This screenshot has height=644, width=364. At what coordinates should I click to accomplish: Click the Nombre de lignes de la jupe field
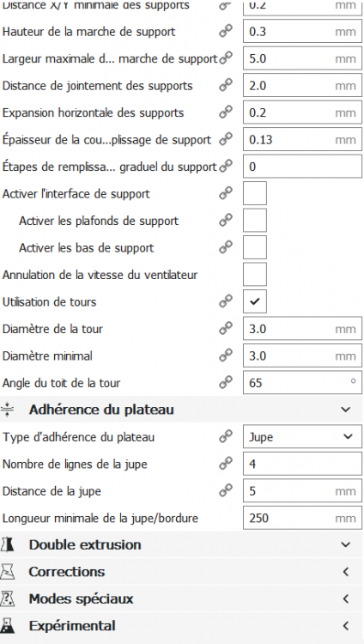(x=302, y=464)
